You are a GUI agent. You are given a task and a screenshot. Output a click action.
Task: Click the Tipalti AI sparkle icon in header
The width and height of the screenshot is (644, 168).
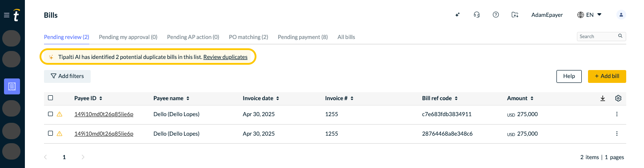click(457, 15)
